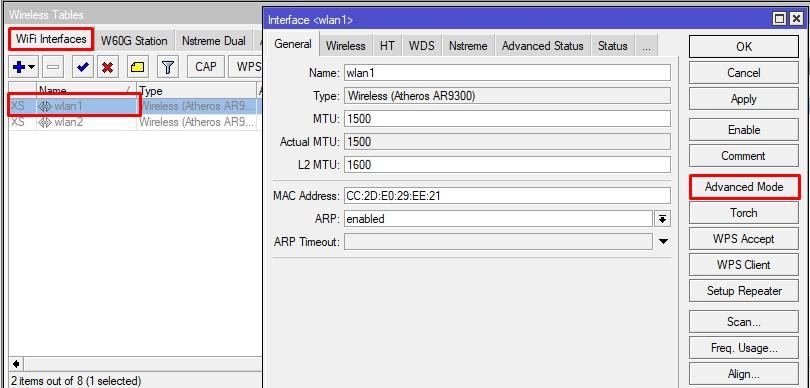
Task: Click the WPS Accept button
Action: 744,239
